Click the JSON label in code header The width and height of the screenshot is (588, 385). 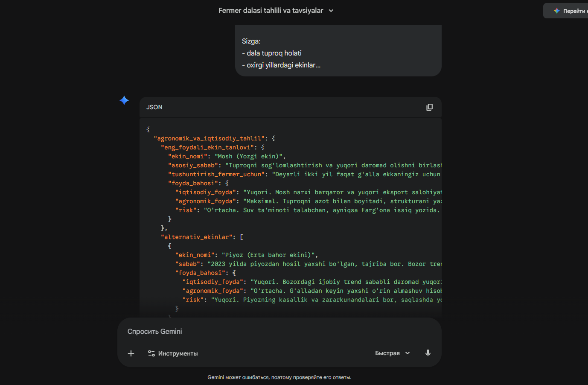154,108
